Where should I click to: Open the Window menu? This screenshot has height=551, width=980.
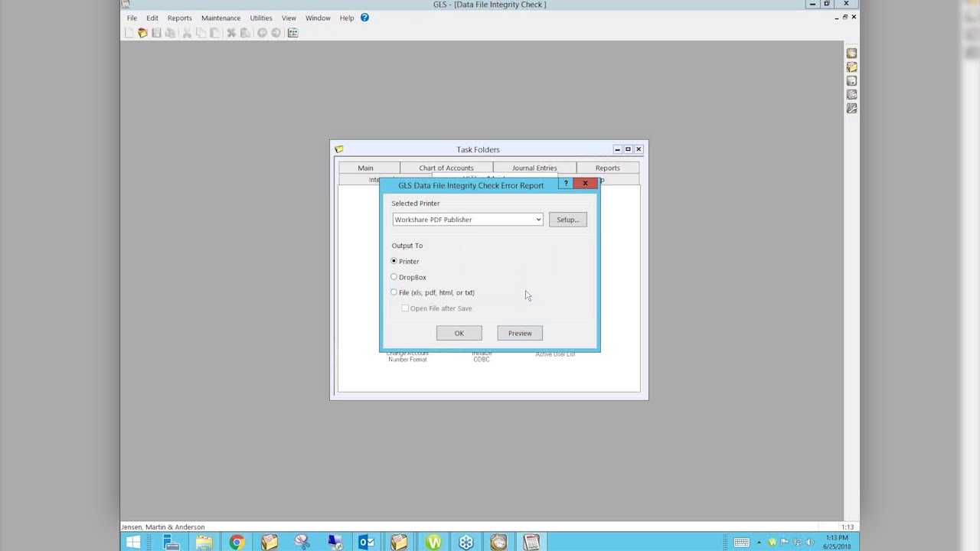318,18
